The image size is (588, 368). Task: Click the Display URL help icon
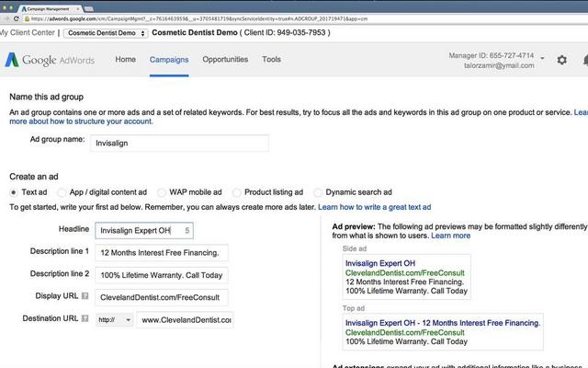85,296
